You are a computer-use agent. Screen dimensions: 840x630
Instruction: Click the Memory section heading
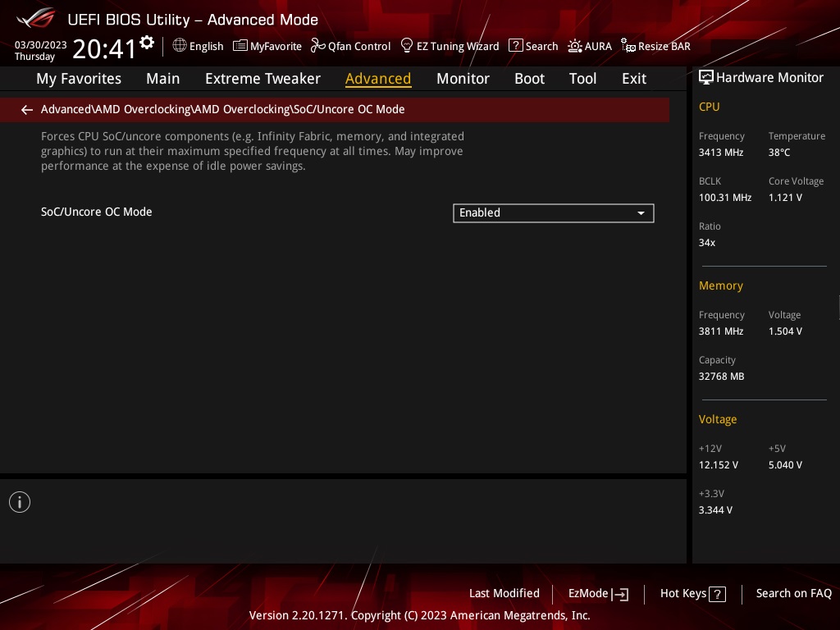(x=720, y=286)
